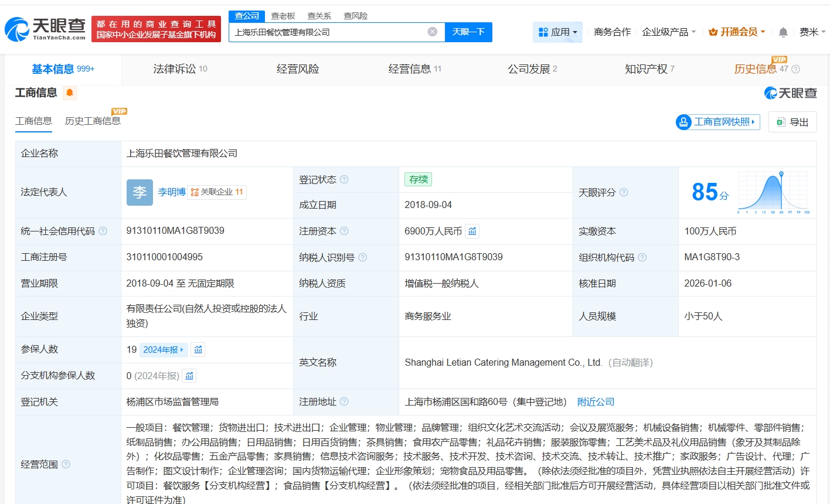The width and height of the screenshot is (830, 504).
Task: Select the 知识产权 tab
Action: click(649, 69)
